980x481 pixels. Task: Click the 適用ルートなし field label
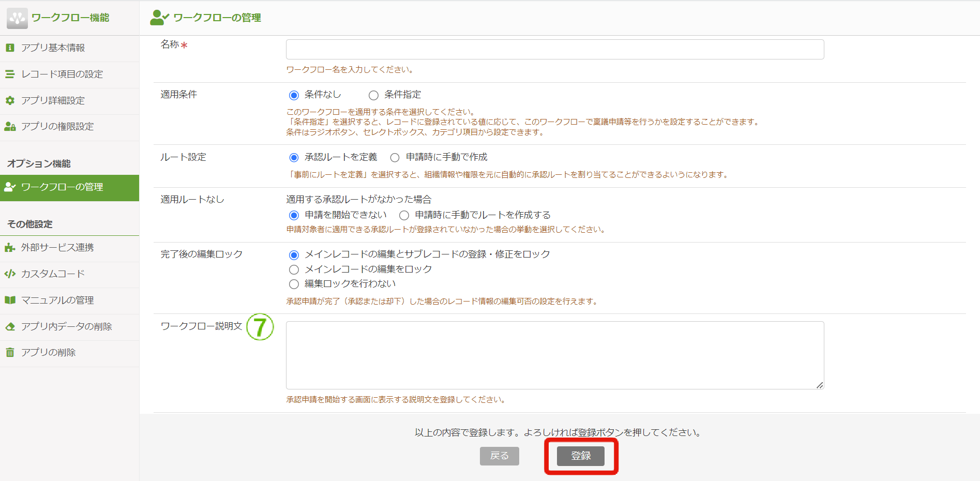[x=192, y=199]
